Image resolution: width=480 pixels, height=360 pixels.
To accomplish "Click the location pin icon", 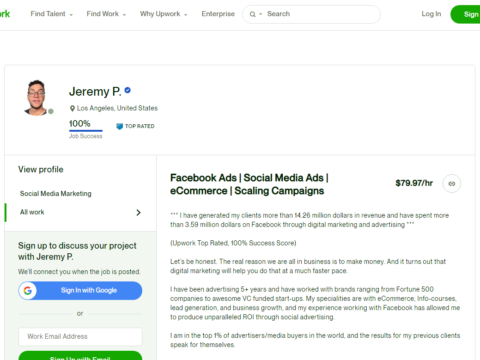I will click(72, 108).
